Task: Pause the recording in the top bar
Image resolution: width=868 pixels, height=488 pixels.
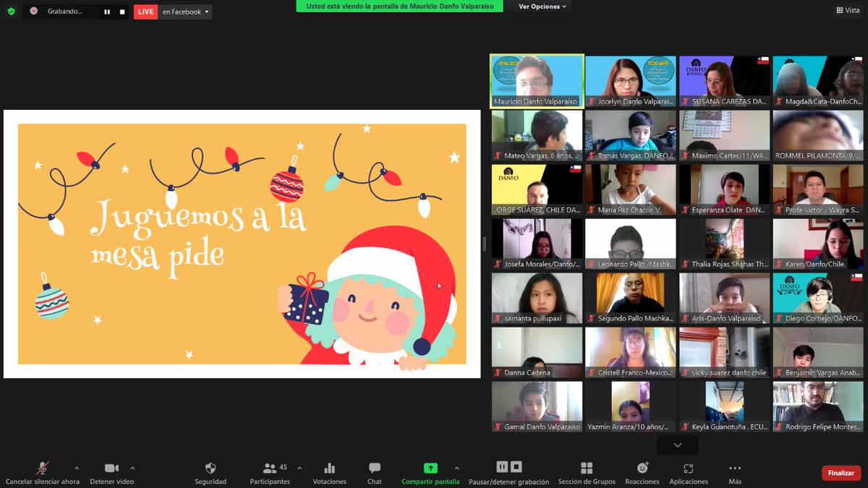Action: pos(107,12)
